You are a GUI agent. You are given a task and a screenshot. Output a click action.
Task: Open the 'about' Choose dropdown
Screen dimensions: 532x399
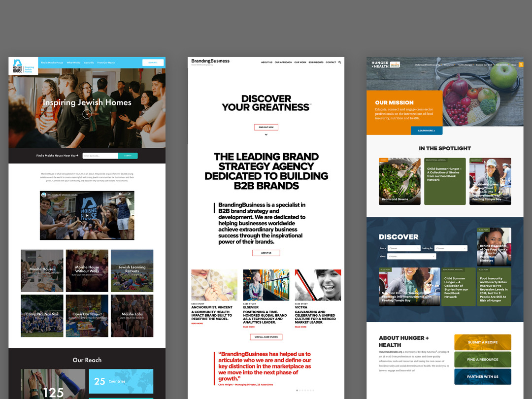(412, 257)
